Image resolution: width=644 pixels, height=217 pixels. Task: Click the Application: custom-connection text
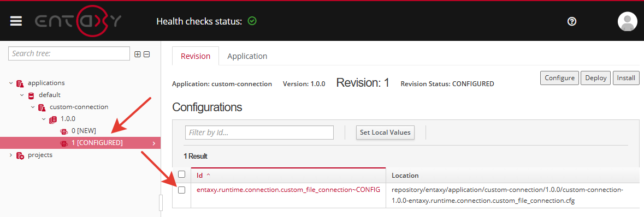[x=222, y=83]
